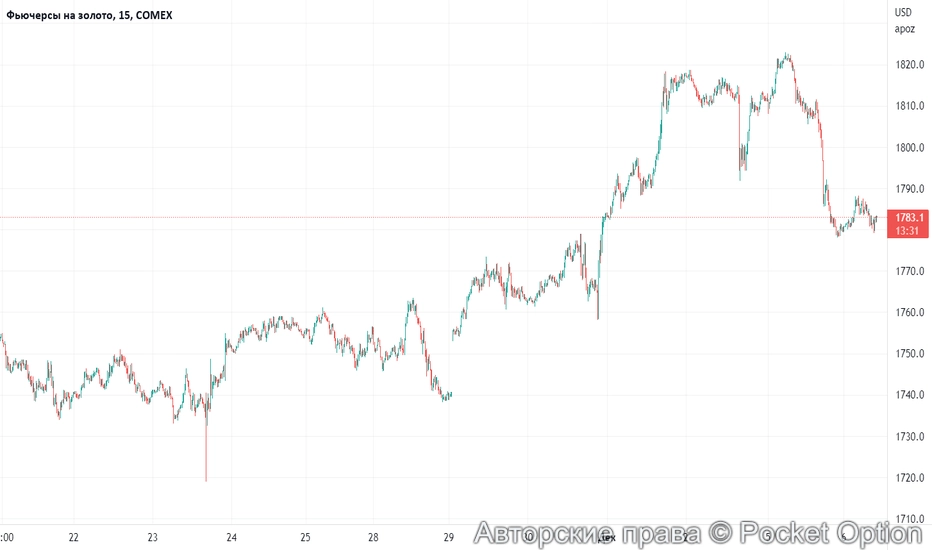Viewport: 932px width, 550px height.
Task: Click the 1720.0 price scale label
Action: click(x=909, y=478)
